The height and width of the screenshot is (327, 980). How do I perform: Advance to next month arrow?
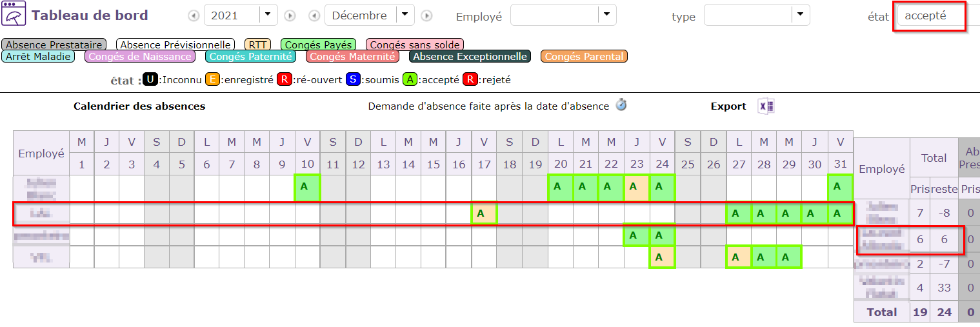[426, 15]
